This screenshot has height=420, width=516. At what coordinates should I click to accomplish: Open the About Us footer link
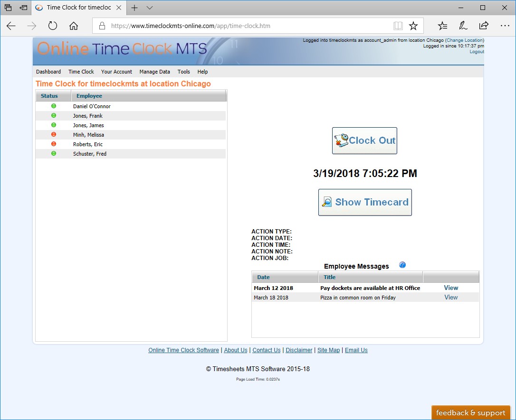236,350
